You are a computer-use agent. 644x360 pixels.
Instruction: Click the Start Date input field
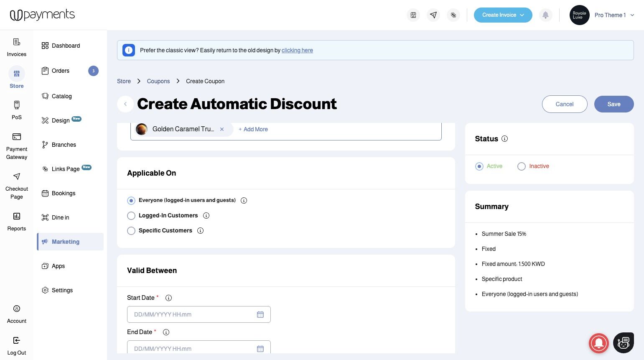[192, 314]
